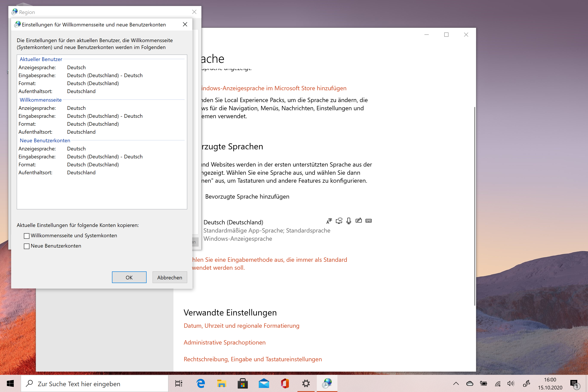Close the Einstellungen für Willkommensseite dialog
Screen dimensions: 588x392
(x=185, y=24)
